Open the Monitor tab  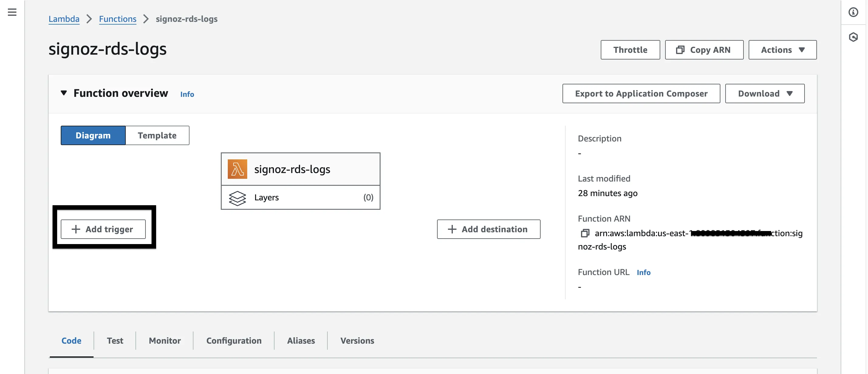[165, 341]
